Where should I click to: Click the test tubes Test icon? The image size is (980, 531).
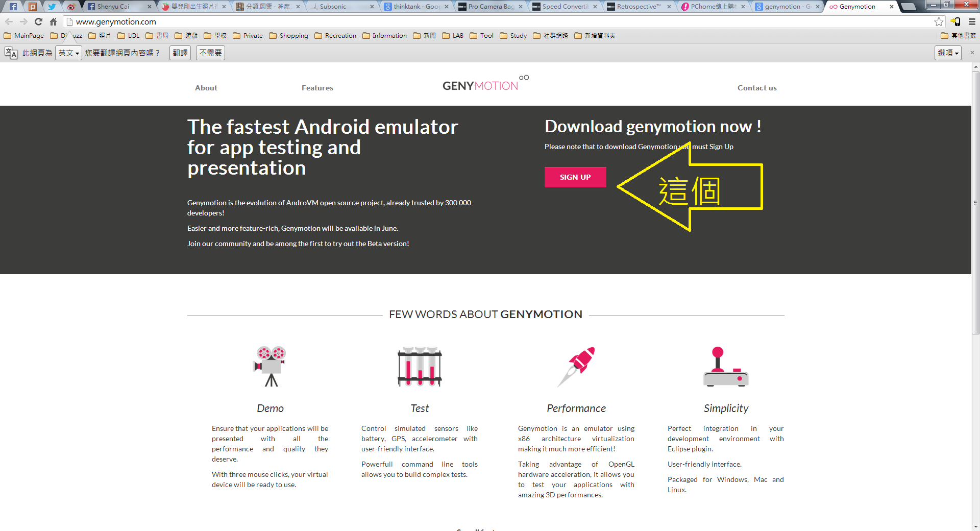click(420, 366)
